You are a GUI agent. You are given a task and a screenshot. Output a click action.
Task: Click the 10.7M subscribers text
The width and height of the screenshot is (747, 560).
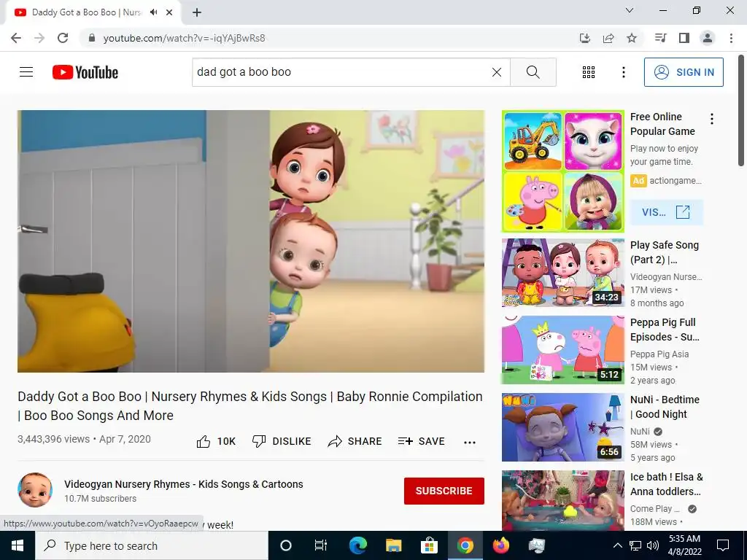click(101, 499)
